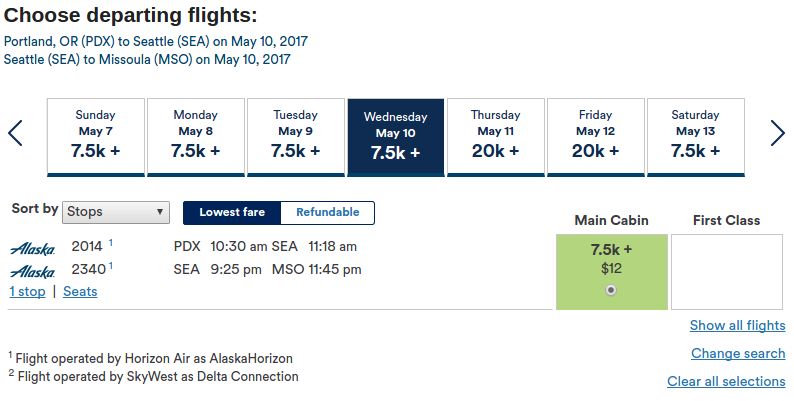Open the 1 stop details link
This screenshot has height=401, width=794.
tap(27, 292)
